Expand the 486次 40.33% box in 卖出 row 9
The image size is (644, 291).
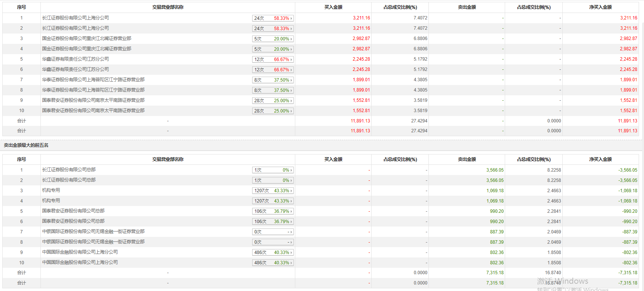point(273,252)
